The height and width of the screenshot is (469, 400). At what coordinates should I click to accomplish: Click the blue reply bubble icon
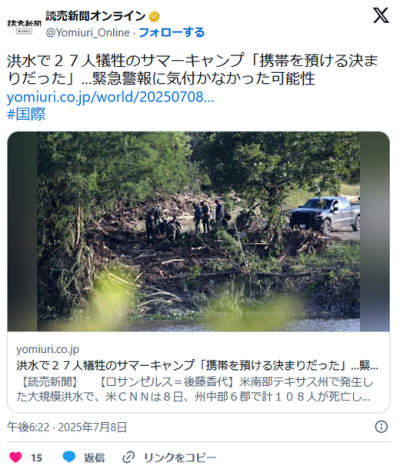pos(69,457)
